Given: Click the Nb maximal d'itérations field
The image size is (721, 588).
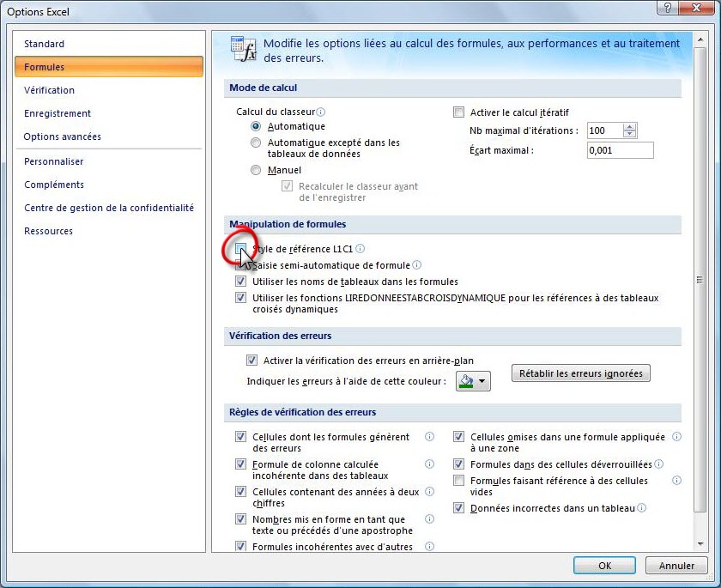Looking at the screenshot, I should pyautogui.click(x=605, y=130).
